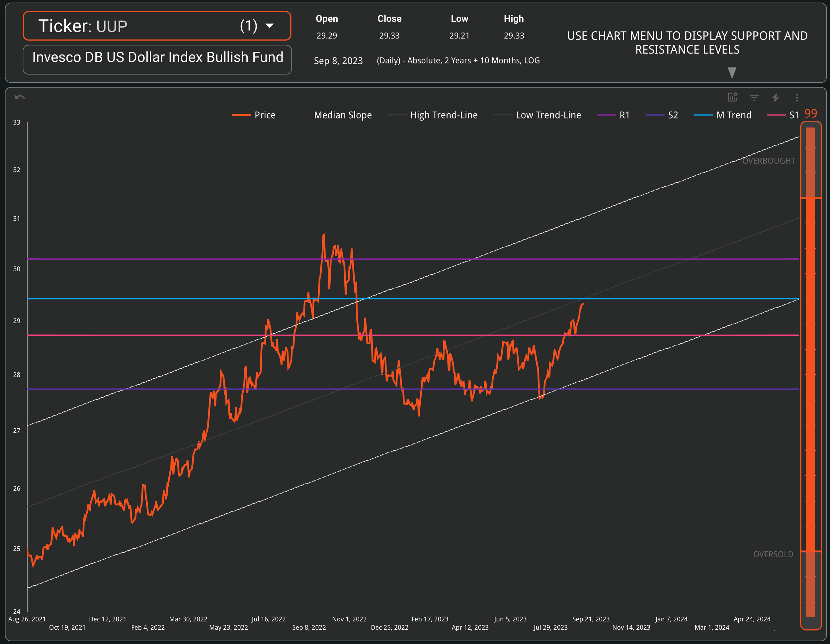Click the Invesco DB US Dollar fund name

pos(157,57)
